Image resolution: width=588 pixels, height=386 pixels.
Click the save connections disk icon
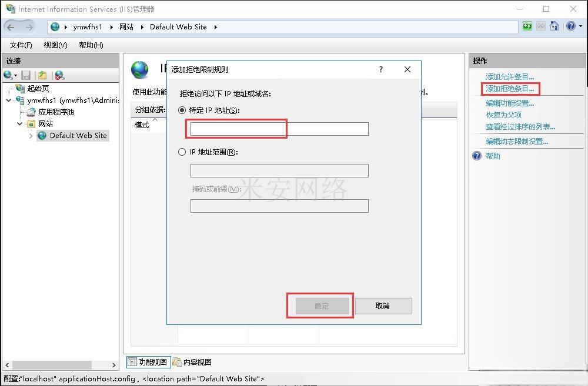point(26,75)
